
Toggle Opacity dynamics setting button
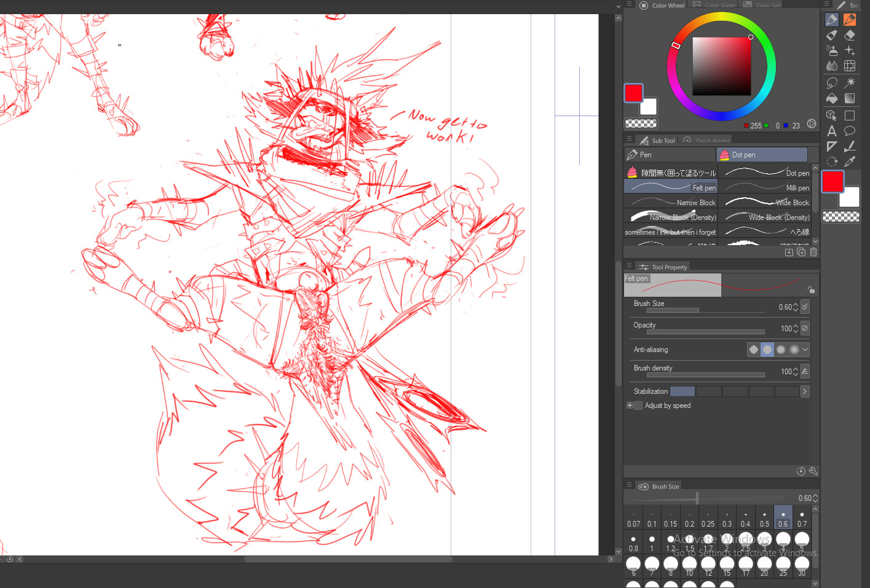coord(805,328)
